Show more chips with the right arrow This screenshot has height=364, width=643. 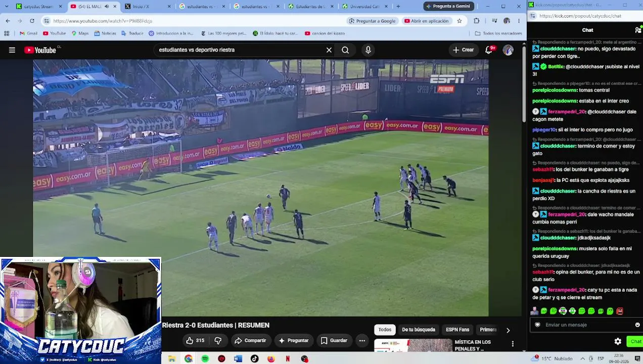click(x=508, y=330)
